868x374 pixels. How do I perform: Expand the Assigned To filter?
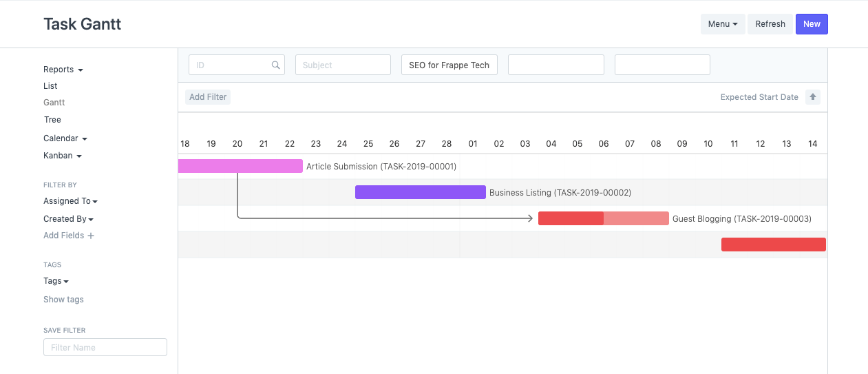[x=70, y=201]
